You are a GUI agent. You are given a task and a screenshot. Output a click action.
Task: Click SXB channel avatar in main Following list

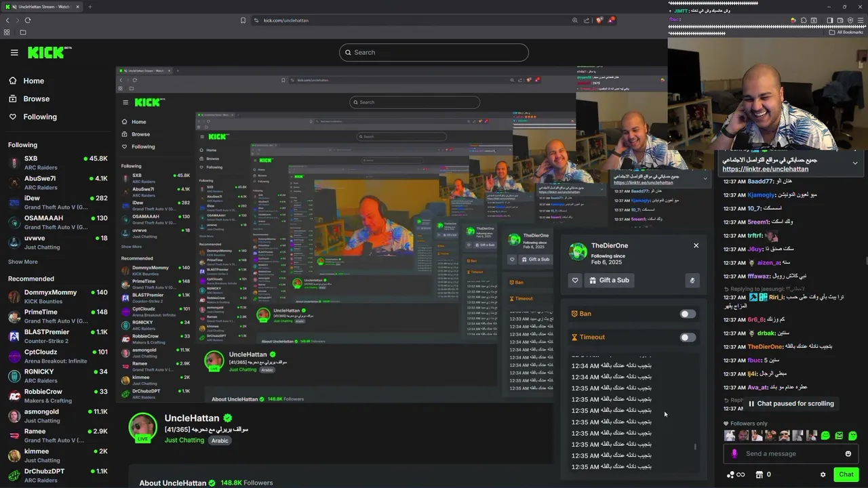point(14,163)
